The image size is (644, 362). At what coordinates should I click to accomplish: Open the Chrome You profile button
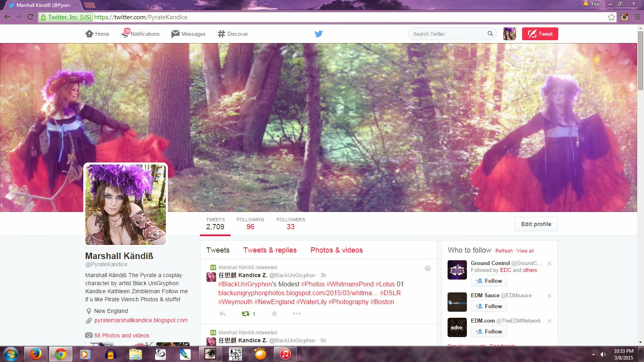[592, 3]
